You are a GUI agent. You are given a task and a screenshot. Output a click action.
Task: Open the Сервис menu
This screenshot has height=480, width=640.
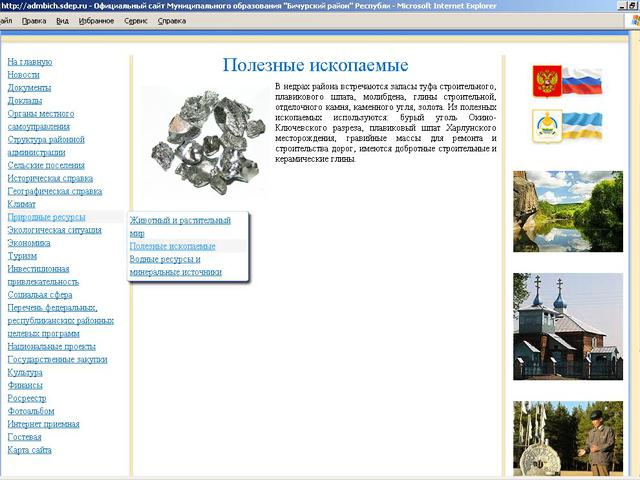(136, 21)
